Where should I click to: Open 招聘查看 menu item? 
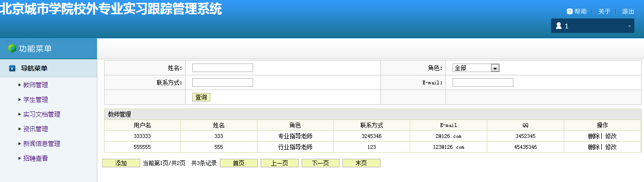point(36,158)
